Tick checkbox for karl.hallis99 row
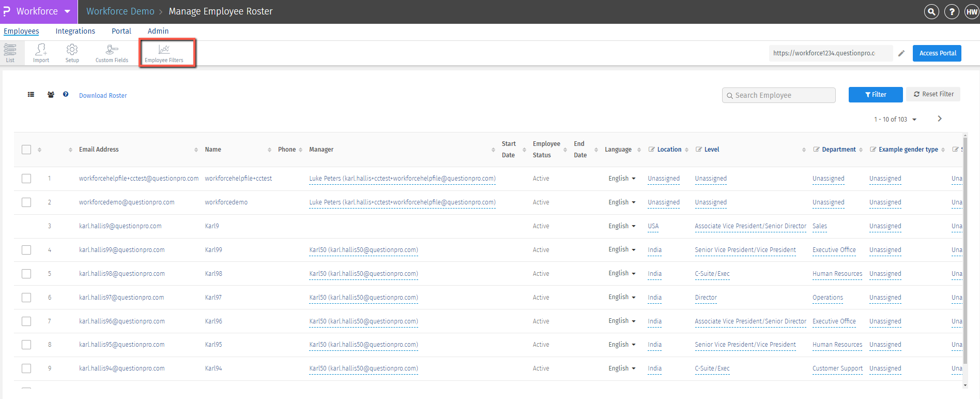This screenshot has height=399, width=980. (x=26, y=250)
